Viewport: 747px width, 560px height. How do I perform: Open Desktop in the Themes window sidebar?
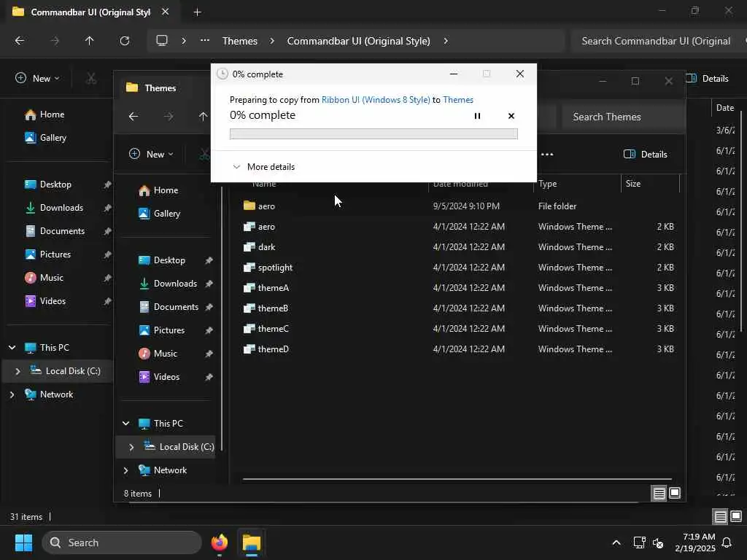(168, 260)
